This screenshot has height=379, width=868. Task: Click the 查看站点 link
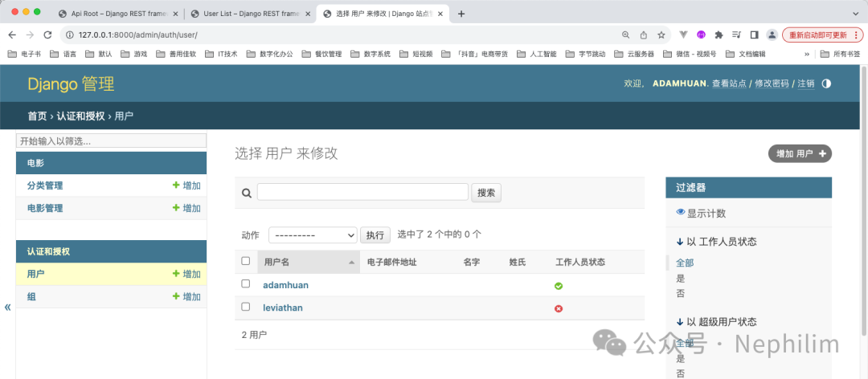click(x=729, y=84)
